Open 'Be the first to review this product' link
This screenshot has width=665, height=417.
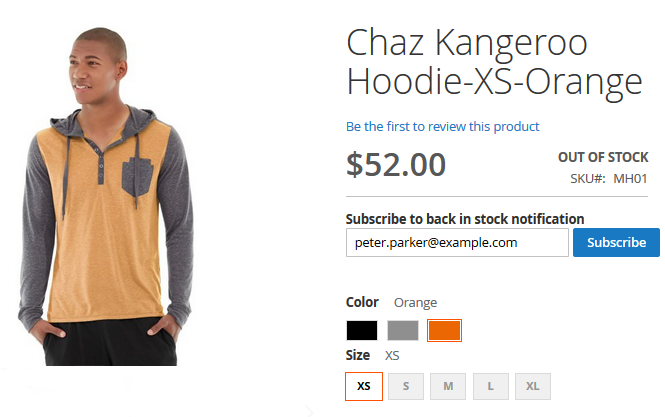click(x=442, y=126)
